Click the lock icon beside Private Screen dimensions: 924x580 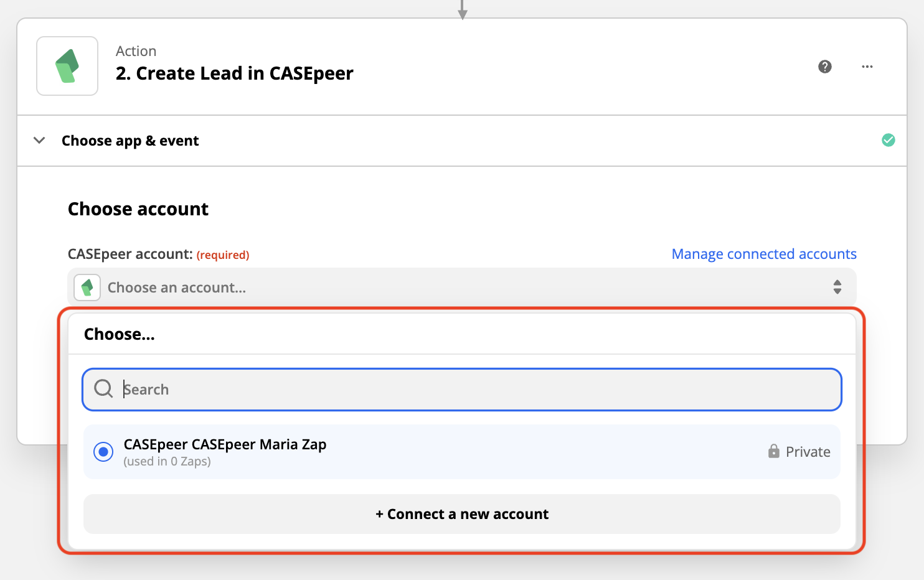point(773,451)
